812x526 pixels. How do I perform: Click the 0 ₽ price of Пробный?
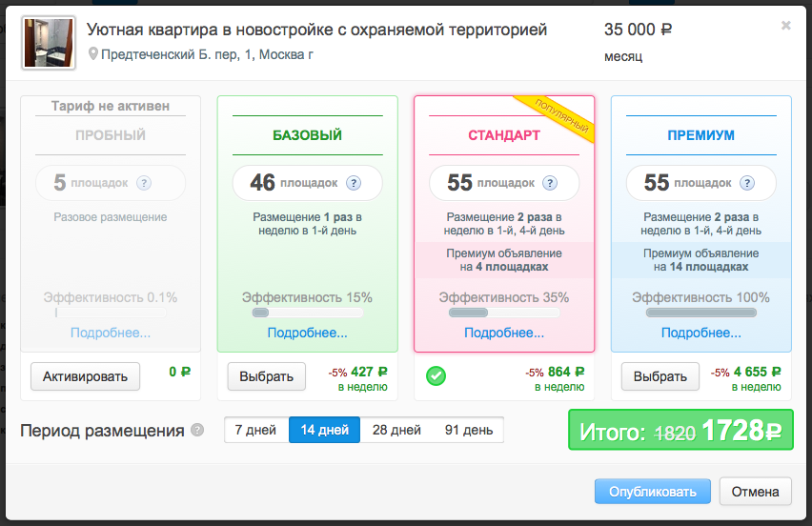point(180,372)
